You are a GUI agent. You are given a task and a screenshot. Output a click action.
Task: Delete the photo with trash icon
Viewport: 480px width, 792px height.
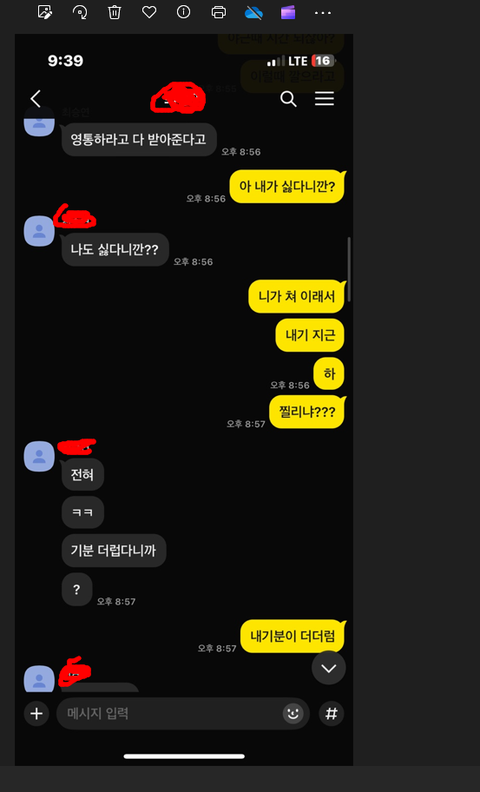115,12
